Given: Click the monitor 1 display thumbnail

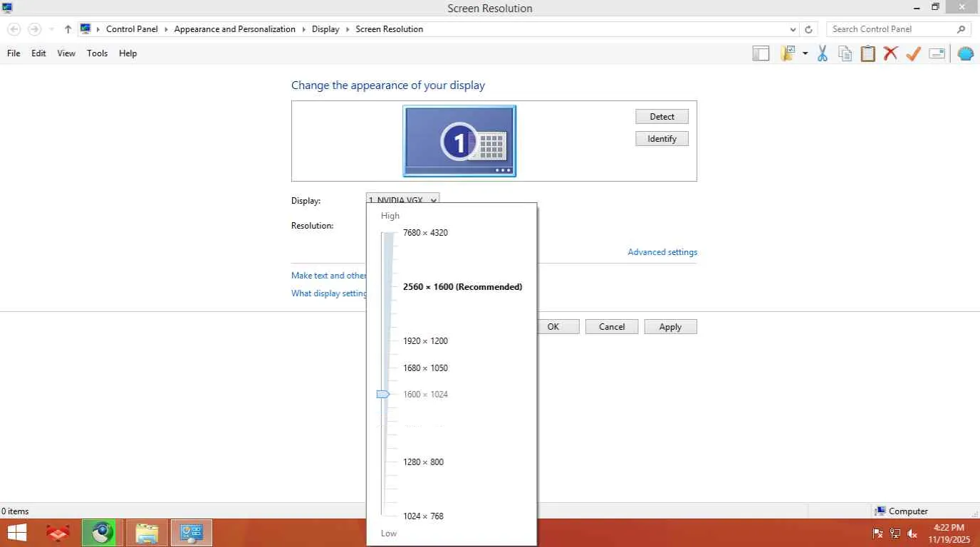Looking at the screenshot, I should 459,141.
